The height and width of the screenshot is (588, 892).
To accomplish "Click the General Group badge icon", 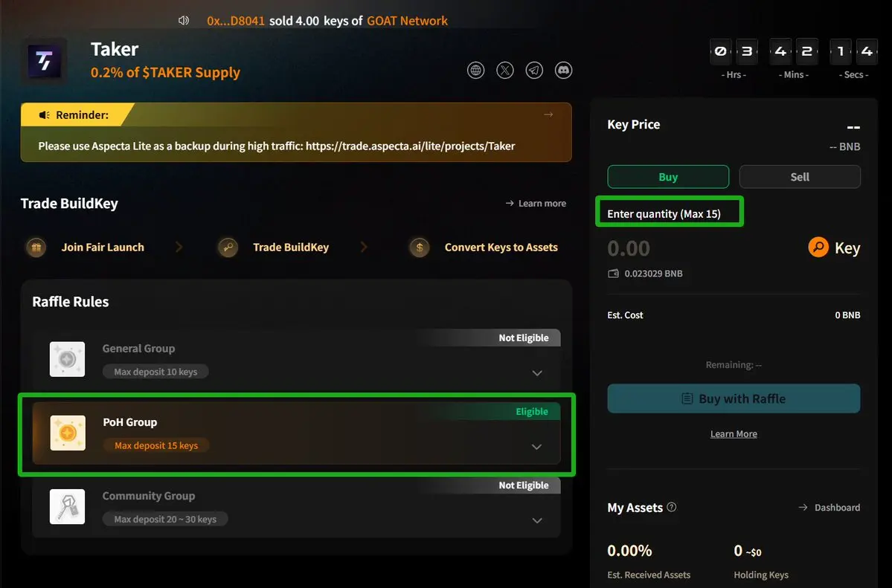I will [67, 359].
